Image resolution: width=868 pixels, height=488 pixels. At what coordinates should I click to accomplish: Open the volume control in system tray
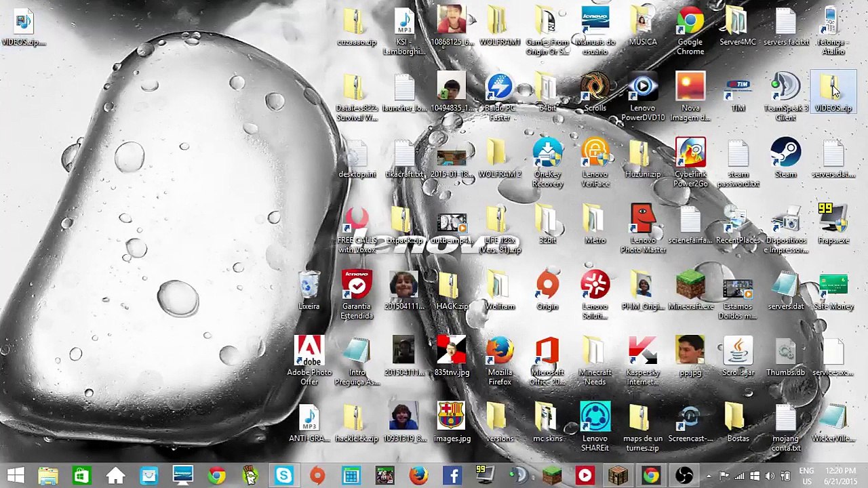pyautogui.click(x=770, y=476)
